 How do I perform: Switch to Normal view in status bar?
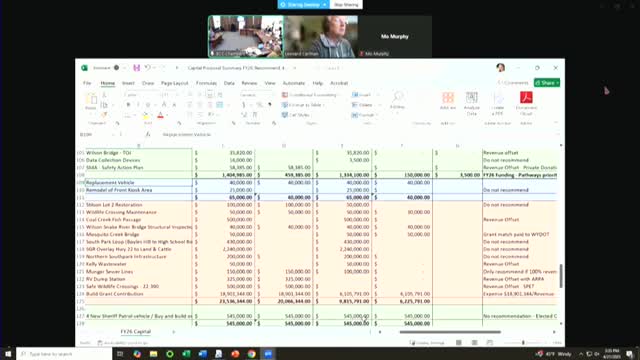tap(459, 342)
